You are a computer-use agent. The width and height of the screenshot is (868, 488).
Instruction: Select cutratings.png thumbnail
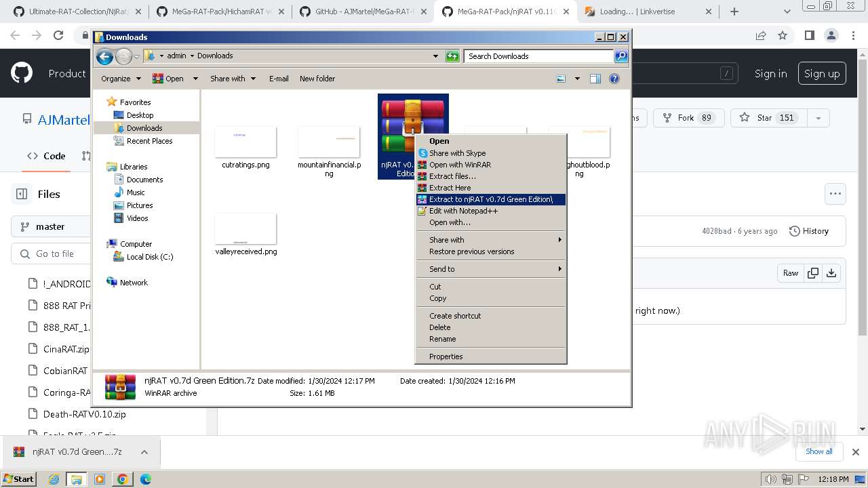pos(245,142)
